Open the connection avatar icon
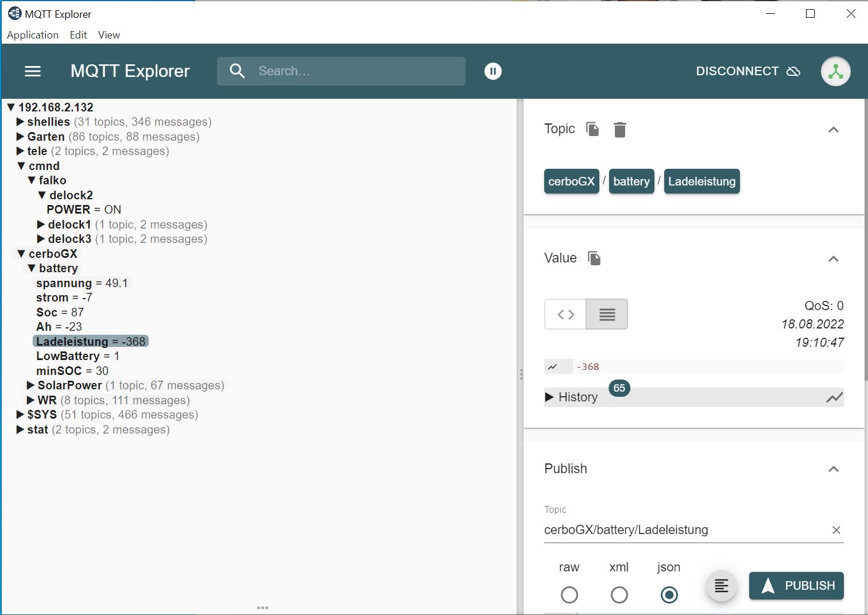868x615 pixels. [x=835, y=71]
